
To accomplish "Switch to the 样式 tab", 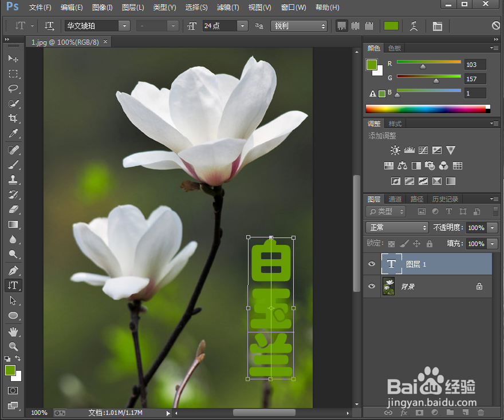I will pos(395,124).
